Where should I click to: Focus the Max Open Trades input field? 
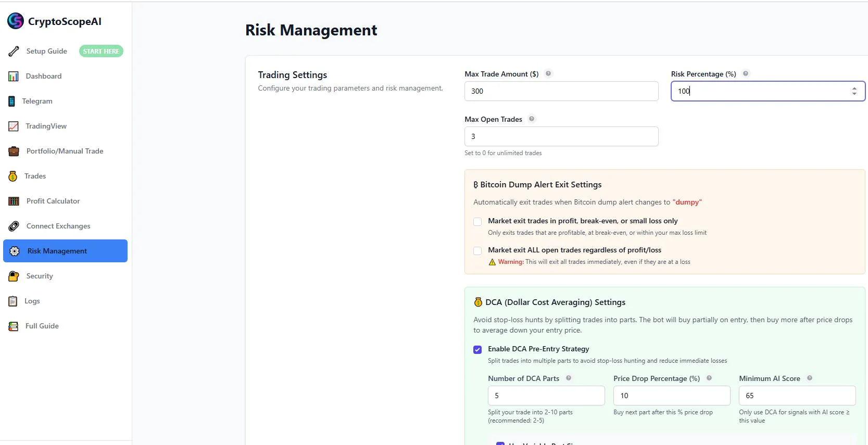(x=561, y=136)
